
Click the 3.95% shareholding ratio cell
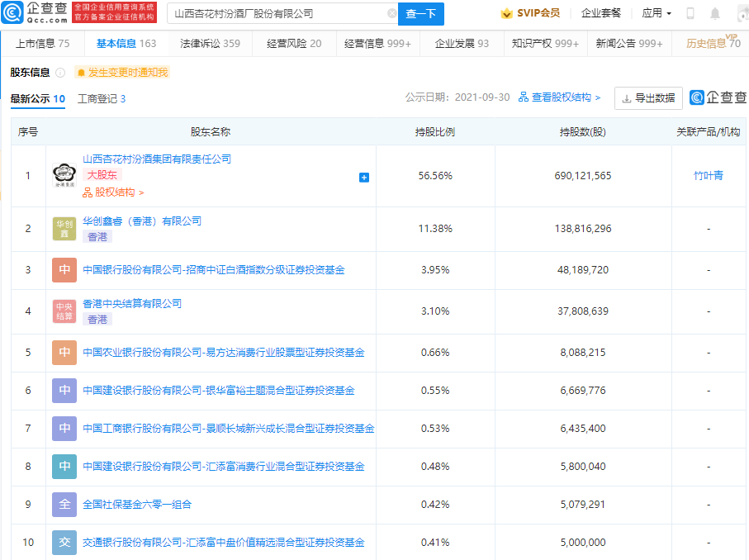click(435, 270)
